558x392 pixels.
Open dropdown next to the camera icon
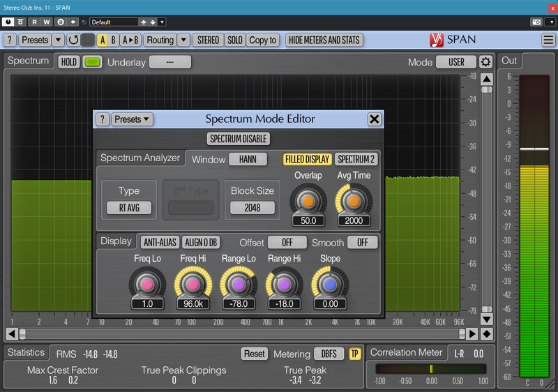[551, 22]
